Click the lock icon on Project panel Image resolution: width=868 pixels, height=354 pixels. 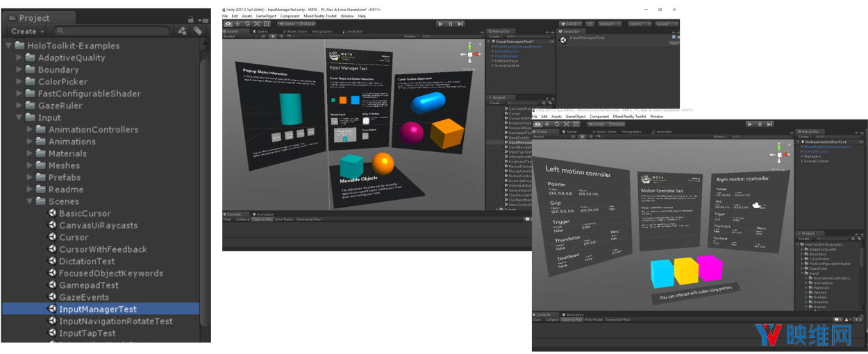coord(190,19)
